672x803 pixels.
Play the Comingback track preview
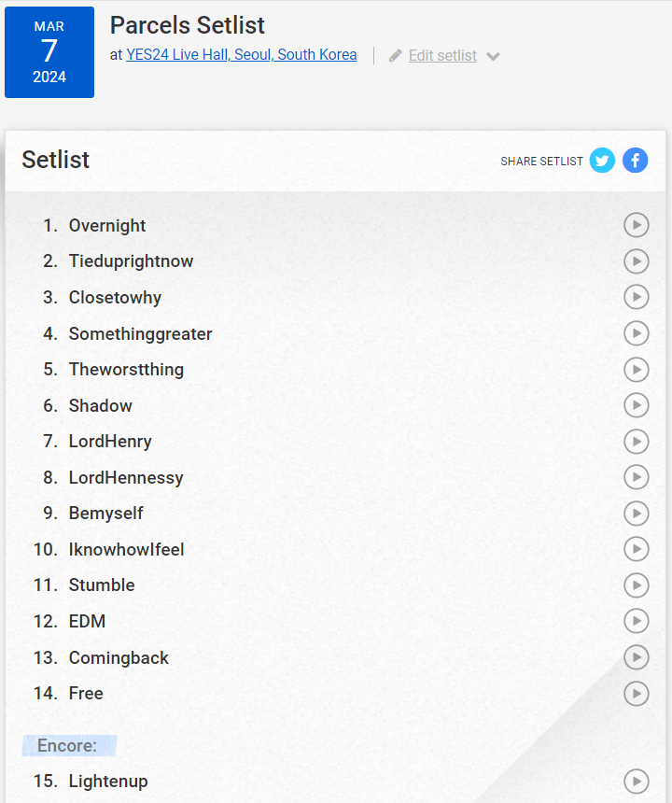click(637, 657)
